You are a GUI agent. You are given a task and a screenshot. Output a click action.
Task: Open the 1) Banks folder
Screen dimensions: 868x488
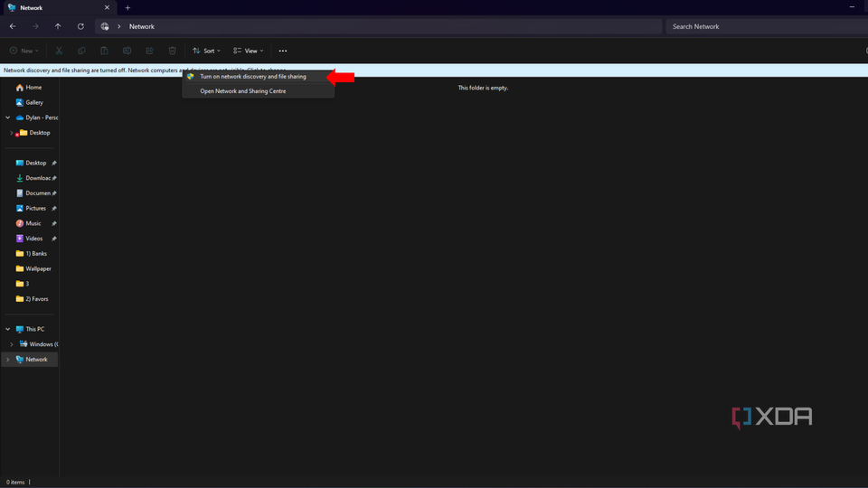point(32,253)
